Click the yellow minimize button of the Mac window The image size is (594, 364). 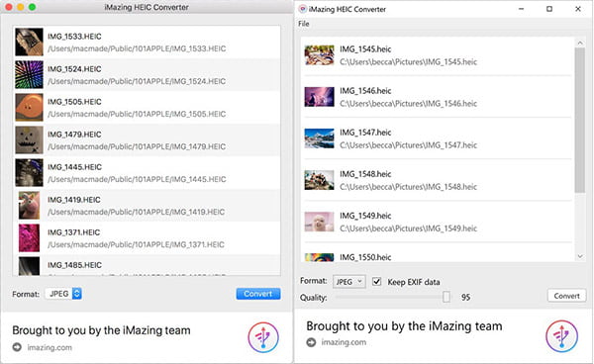(21, 7)
